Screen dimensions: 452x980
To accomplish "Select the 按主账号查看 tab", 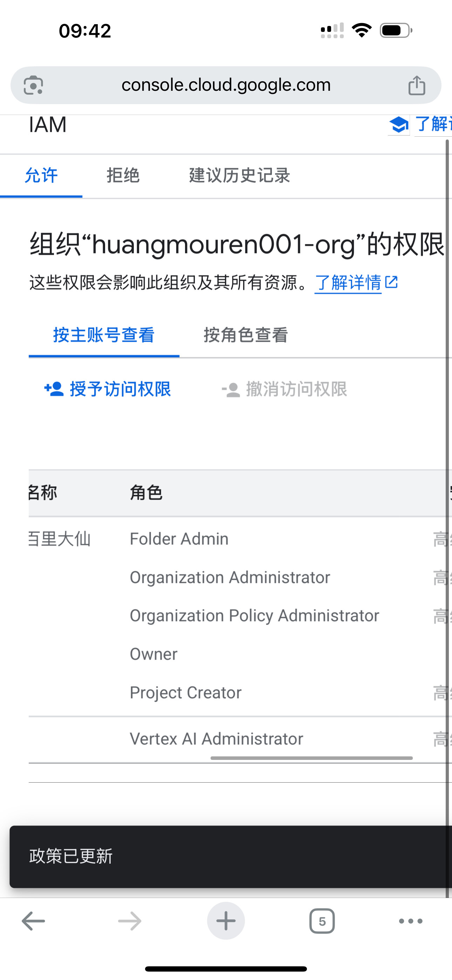I will (104, 335).
